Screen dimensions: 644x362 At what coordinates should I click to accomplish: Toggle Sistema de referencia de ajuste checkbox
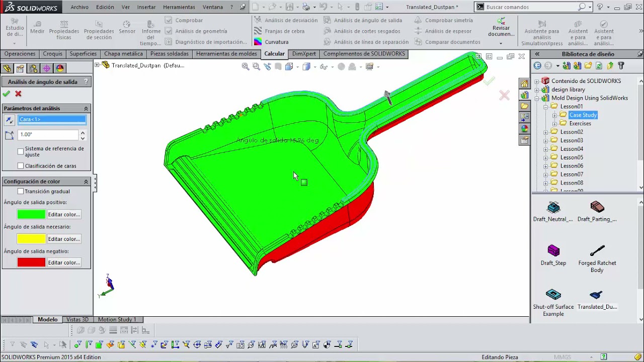tap(21, 151)
